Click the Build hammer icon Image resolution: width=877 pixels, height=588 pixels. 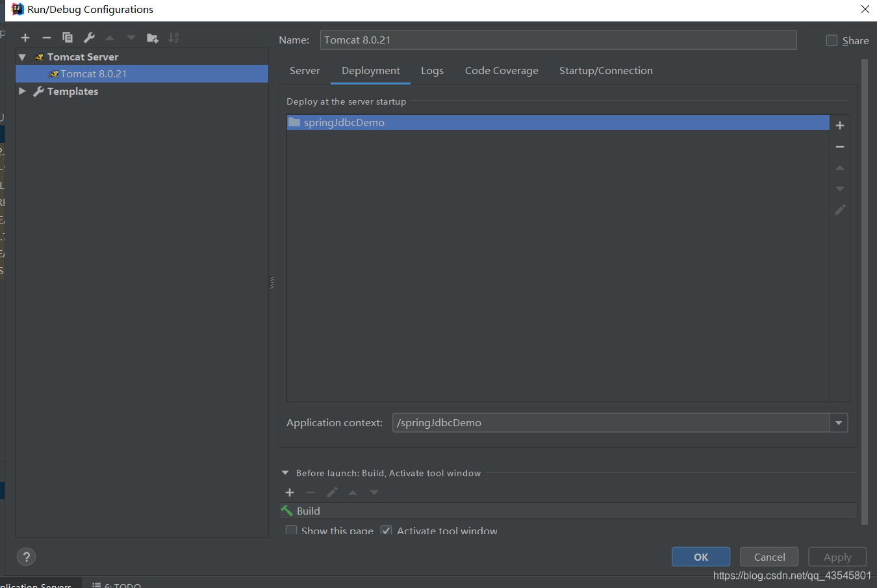click(287, 511)
